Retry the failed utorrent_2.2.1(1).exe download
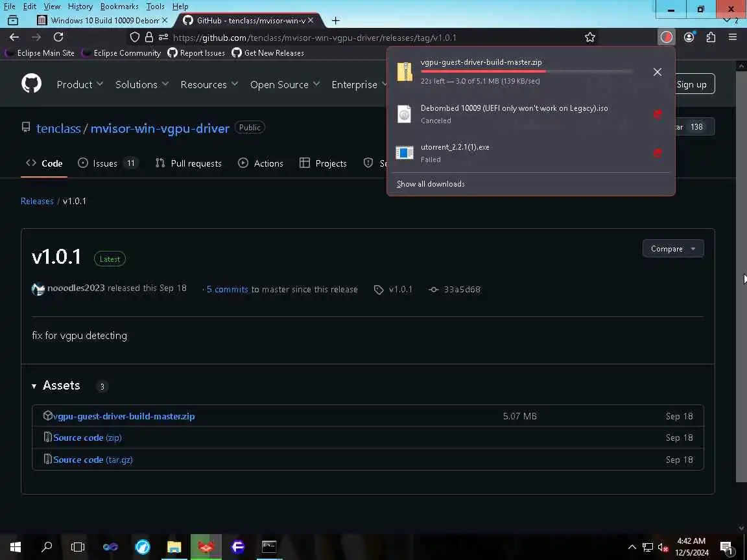Screen dimensions: 747x560 pyautogui.click(x=658, y=153)
